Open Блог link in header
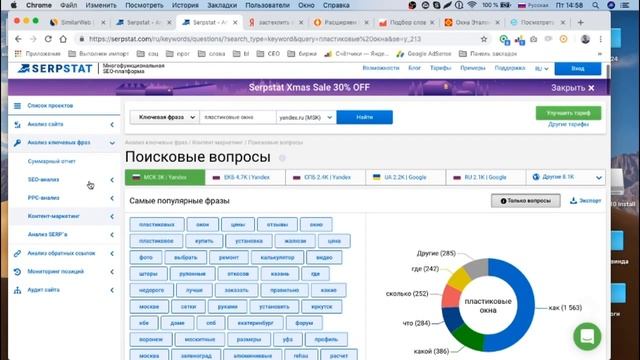 (414, 68)
